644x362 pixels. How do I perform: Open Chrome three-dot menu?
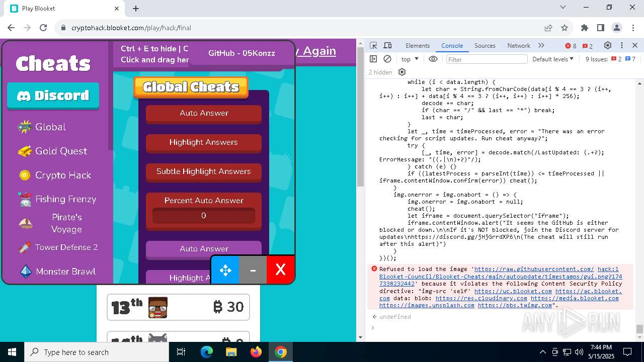[633, 28]
